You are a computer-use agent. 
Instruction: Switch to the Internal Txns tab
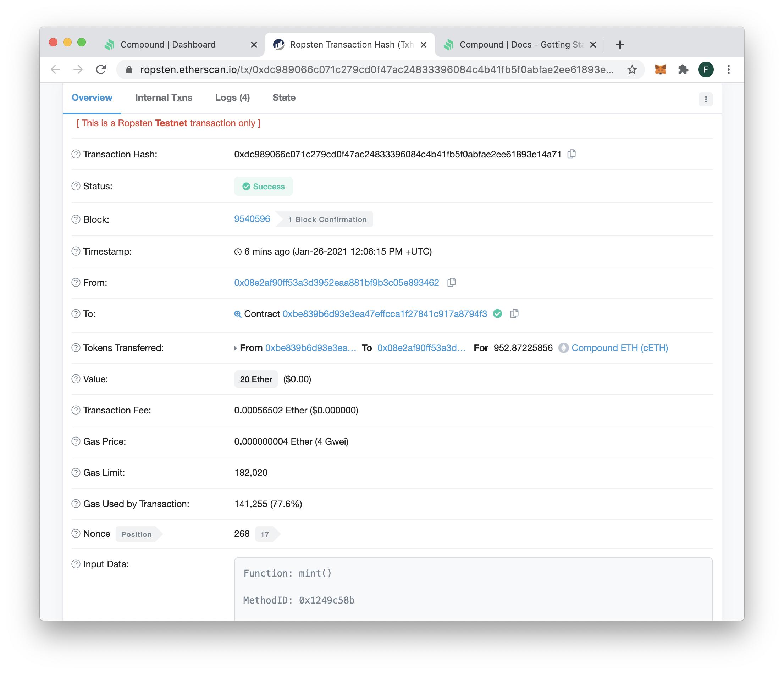point(164,98)
